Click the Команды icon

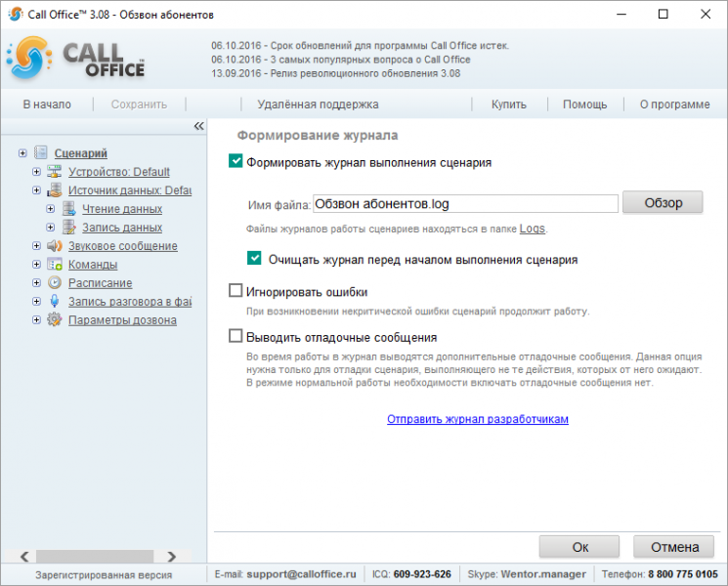pyautogui.click(x=55, y=264)
